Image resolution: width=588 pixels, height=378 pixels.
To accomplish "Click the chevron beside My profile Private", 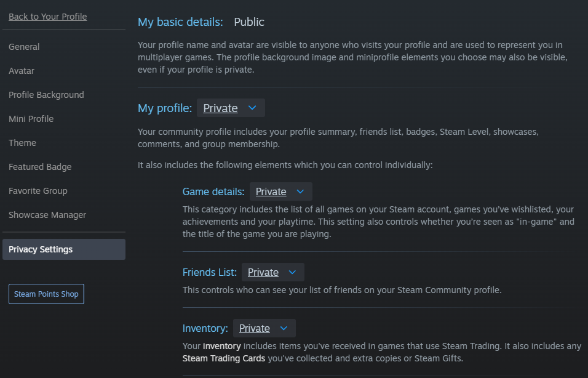I will (x=252, y=108).
